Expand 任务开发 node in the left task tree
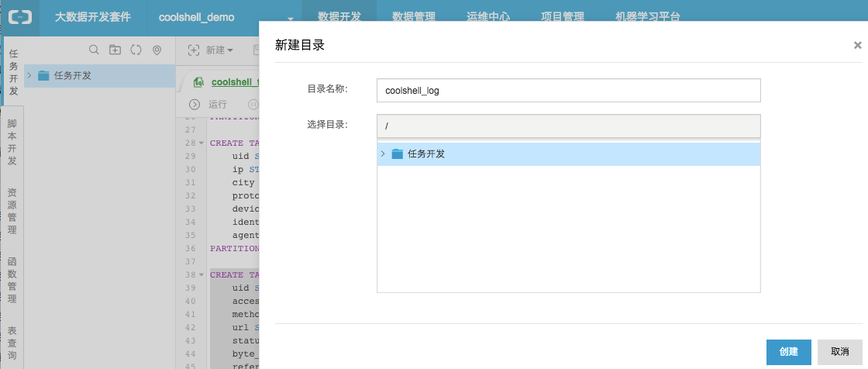 29,75
